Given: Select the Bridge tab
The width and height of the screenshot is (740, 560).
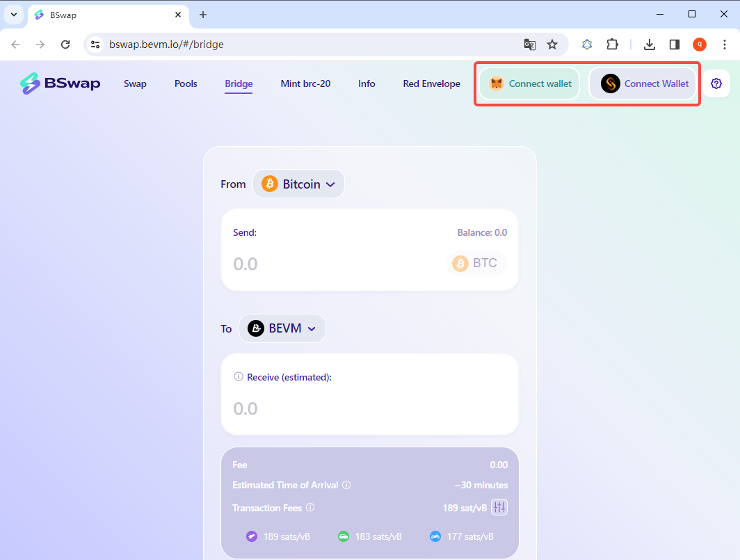Looking at the screenshot, I should 239,83.
